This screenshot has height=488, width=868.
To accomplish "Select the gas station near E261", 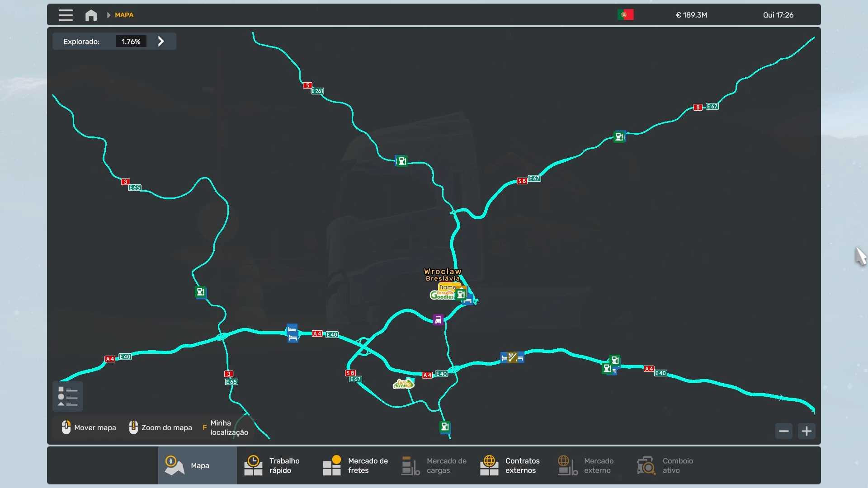I will [x=401, y=161].
